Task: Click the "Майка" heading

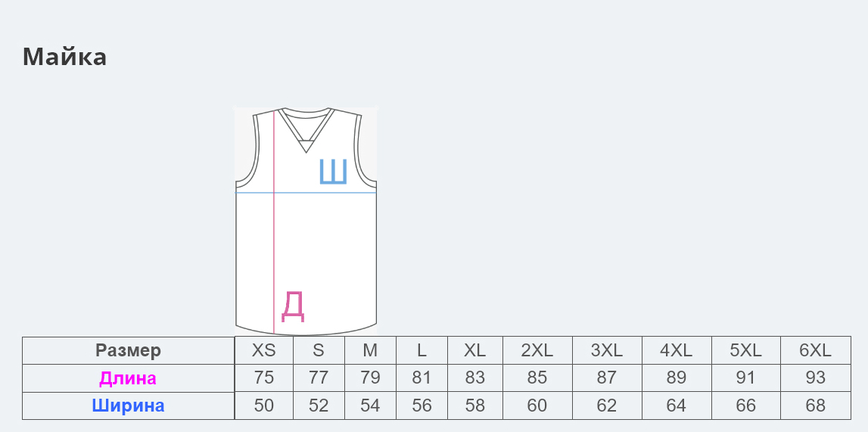Action: pyautogui.click(x=64, y=57)
